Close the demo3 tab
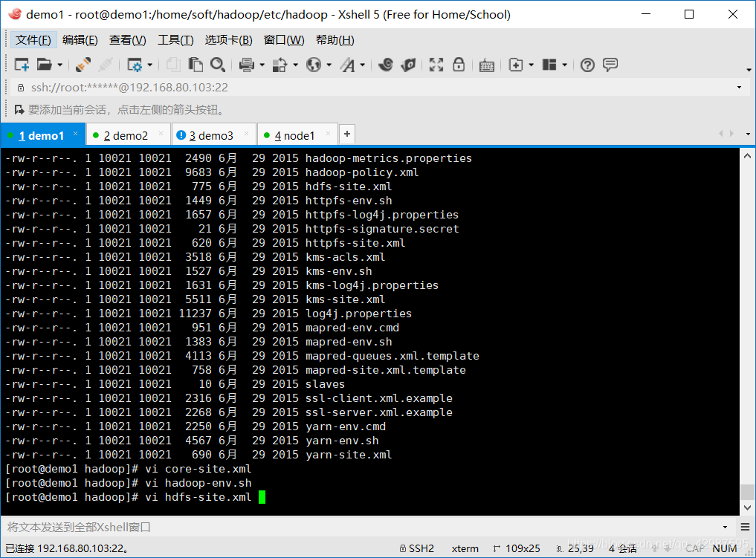 tap(246, 134)
